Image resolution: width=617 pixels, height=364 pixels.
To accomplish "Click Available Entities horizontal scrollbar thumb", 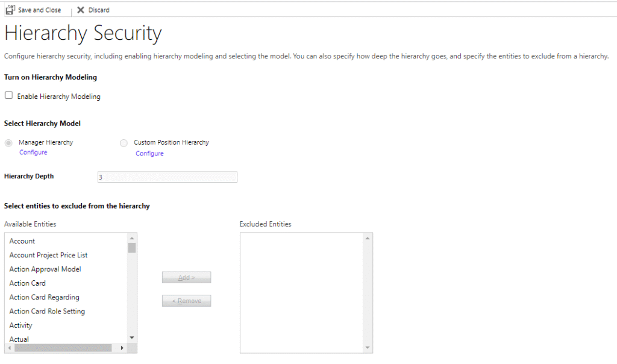I will click(63, 348).
